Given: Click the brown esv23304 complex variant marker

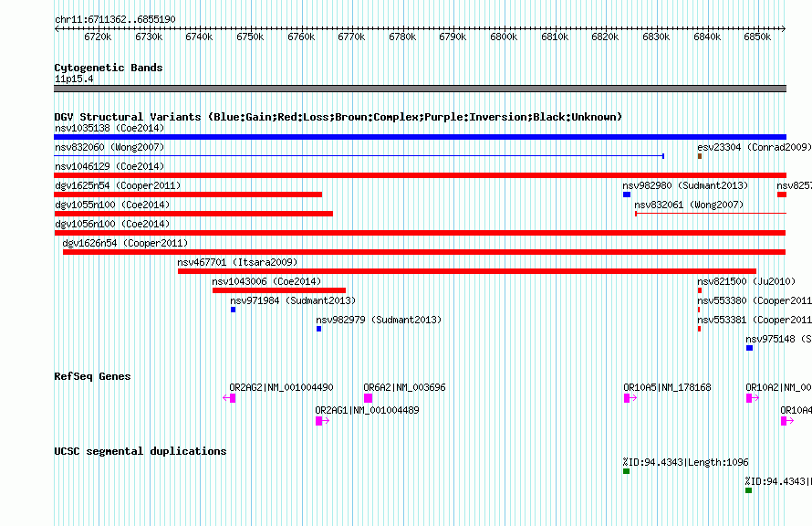Looking at the screenshot, I should click(x=700, y=156).
